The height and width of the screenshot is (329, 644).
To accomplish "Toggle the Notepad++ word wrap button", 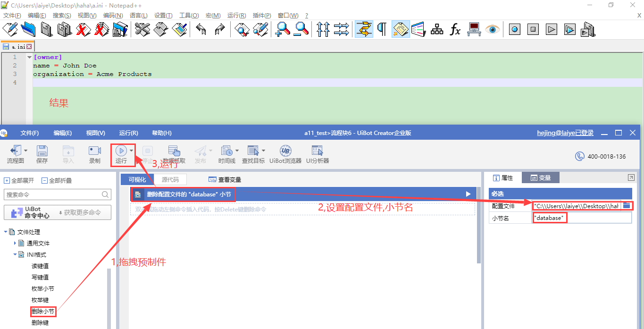I will 363,29.
